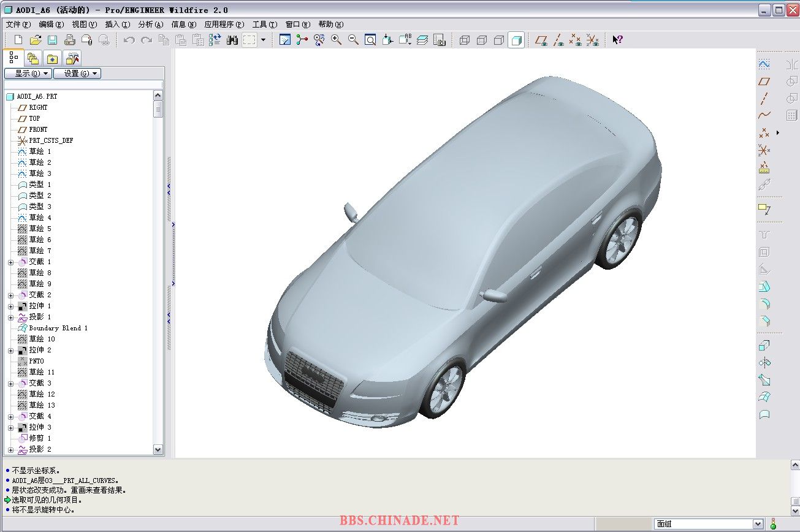Select the Boundary Blend 1 feature
The height and width of the screenshot is (532, 800).
coord(58,329)
